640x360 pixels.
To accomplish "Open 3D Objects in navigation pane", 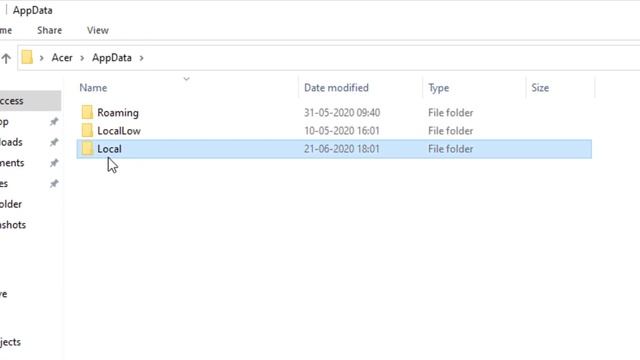I will pos(10,342).
